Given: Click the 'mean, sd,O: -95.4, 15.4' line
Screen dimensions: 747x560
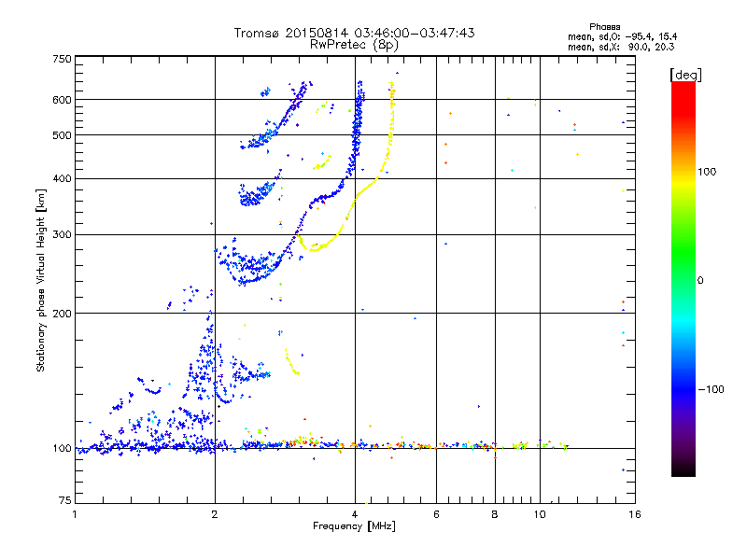Looking at the screenshot, I should pos(622,36).
